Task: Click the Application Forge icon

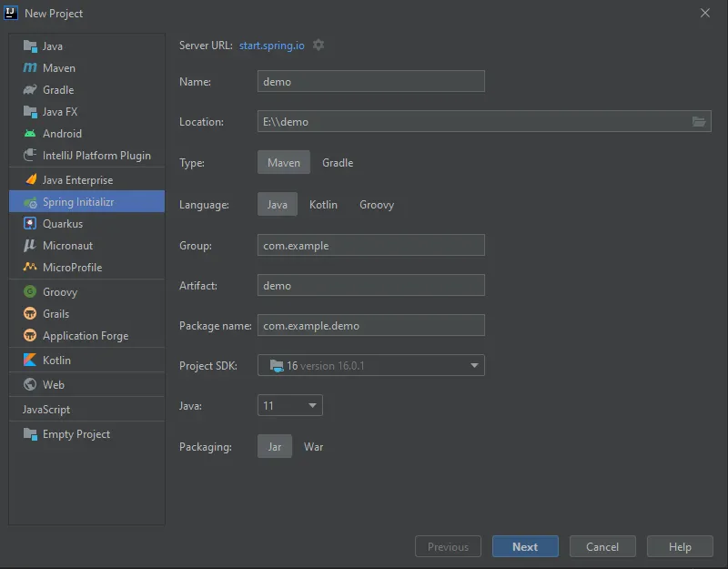Action: pos(30,335)
